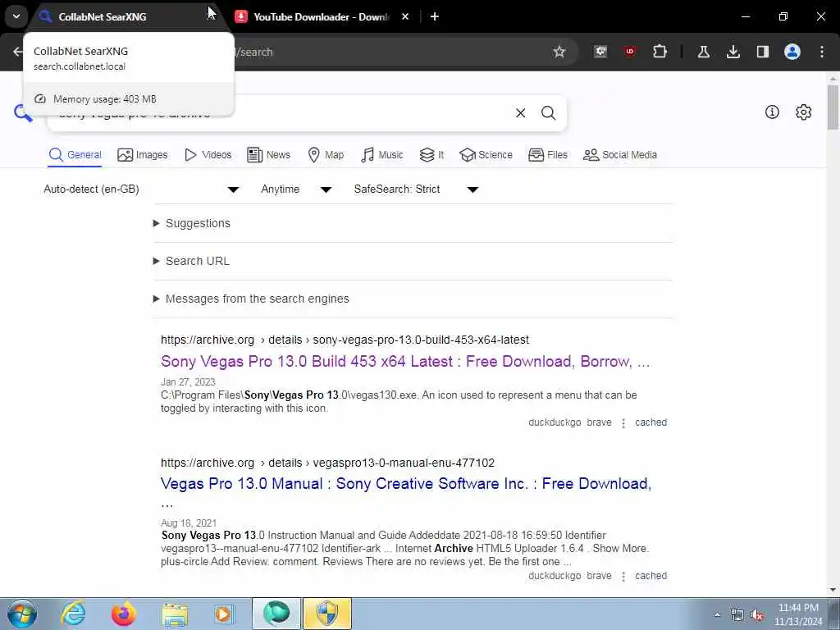Open the extensions puzzle icon
Screen dimensions: 840x630
(660, 52)
